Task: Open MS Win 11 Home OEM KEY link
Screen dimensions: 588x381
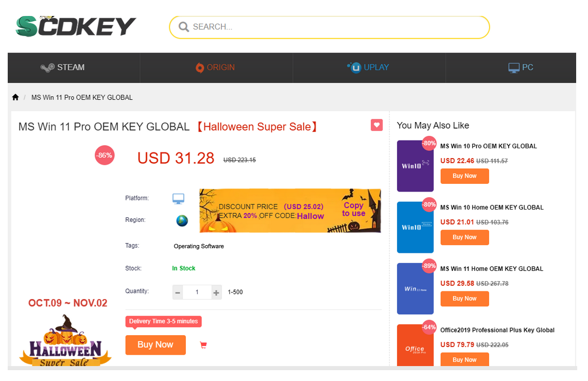Action: tap(491, 269)
